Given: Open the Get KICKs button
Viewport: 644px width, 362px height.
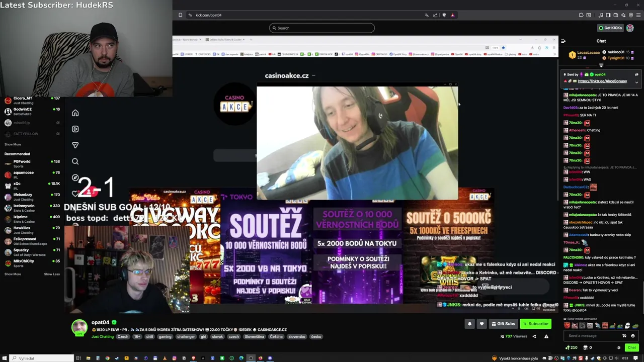Looking at the screenshot, I should tap(610, 28).
